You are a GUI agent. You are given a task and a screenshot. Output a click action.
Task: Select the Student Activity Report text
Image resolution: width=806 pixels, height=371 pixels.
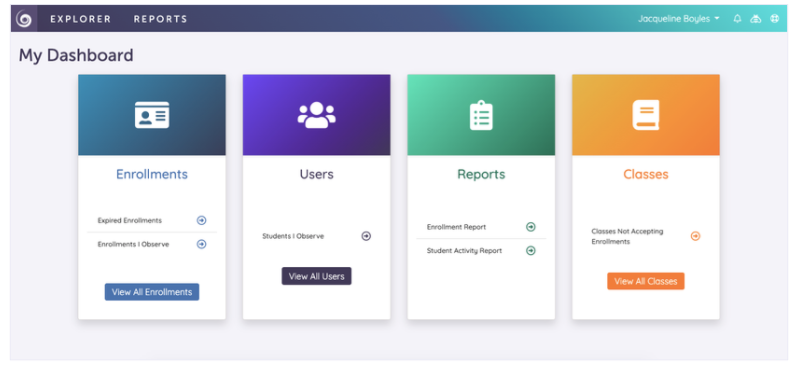click(x=464, y=251)
